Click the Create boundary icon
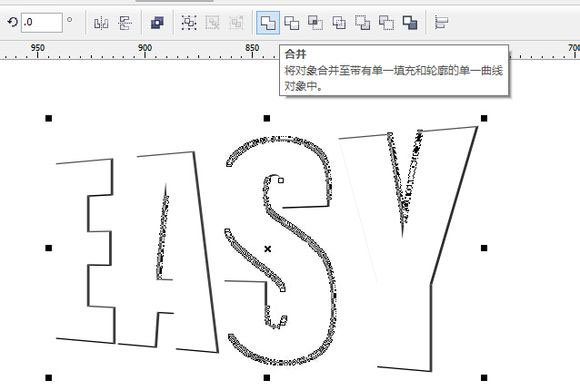The height and width of the screenshot is (390, 580). [x=410, y=23]
